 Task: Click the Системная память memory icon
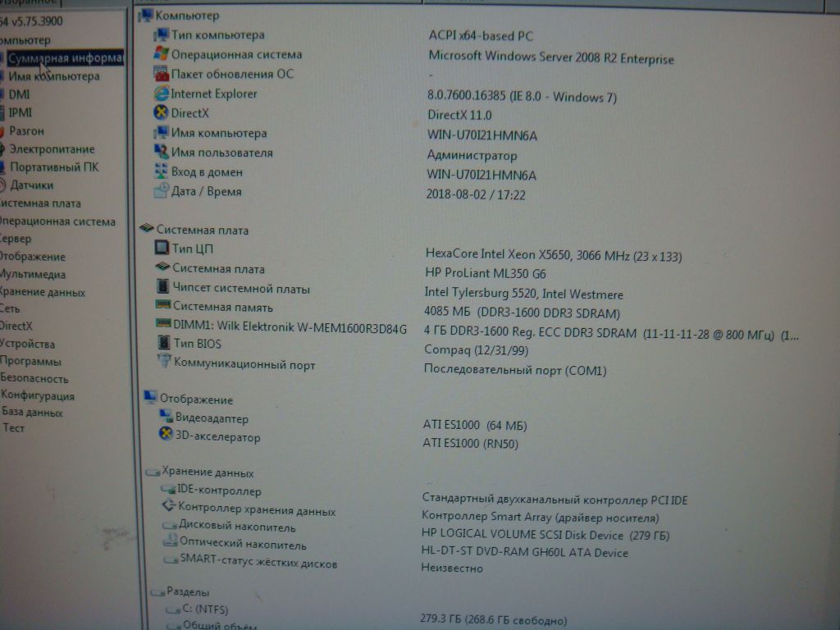(163, 306)
